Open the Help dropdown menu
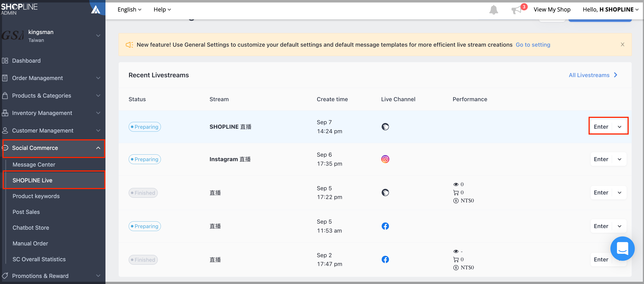Screen dimensions: 644x284 point(162,9)
